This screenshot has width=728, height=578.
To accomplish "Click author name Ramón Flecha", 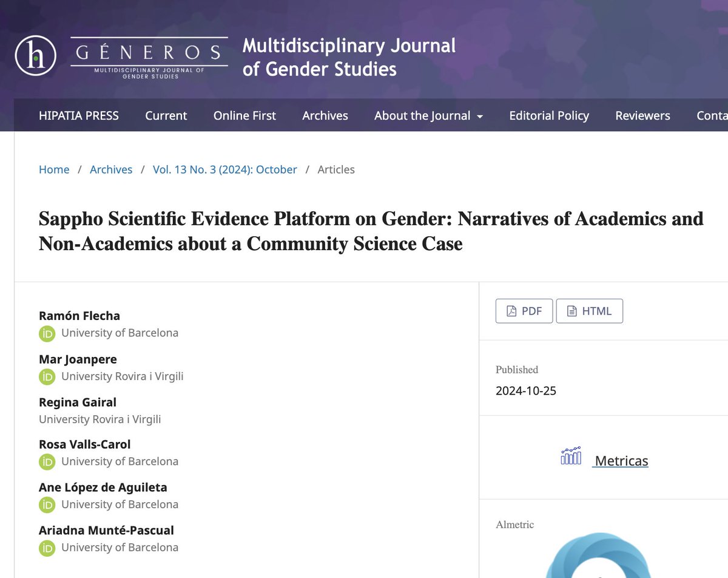I will (79, 316).
